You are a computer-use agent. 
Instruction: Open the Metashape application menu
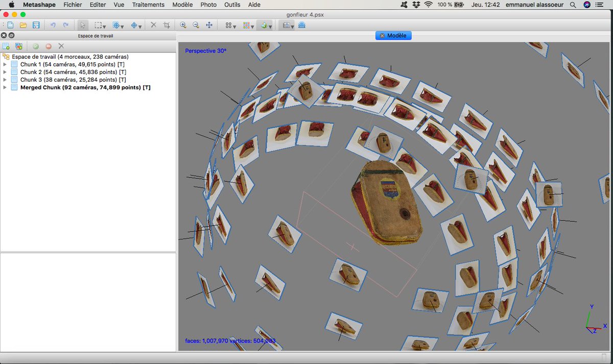click(39, 5)
